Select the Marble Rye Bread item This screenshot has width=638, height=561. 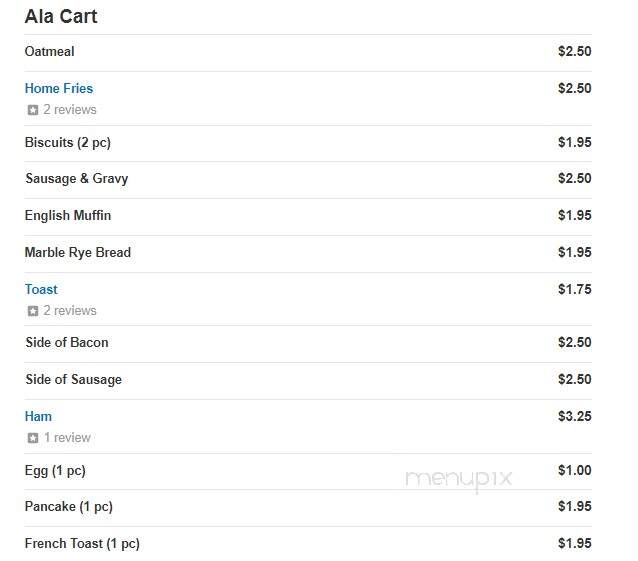pos(308,254)
